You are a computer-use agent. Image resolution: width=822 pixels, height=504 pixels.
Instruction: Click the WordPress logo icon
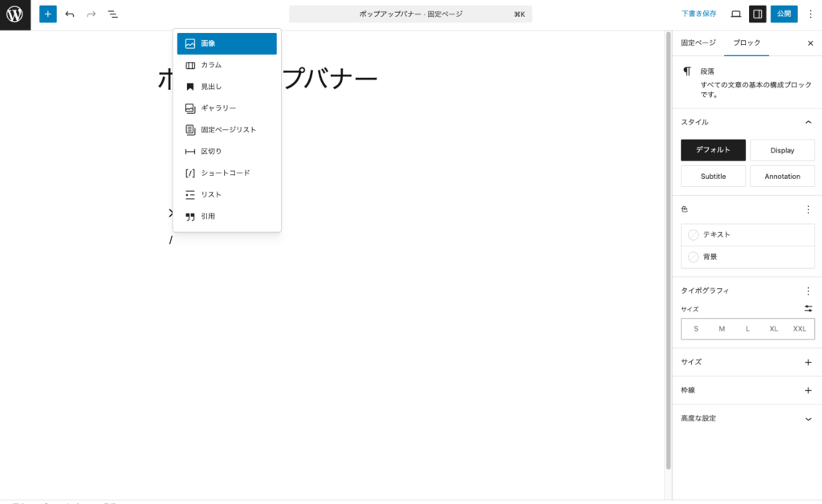(x=14, y=14)
